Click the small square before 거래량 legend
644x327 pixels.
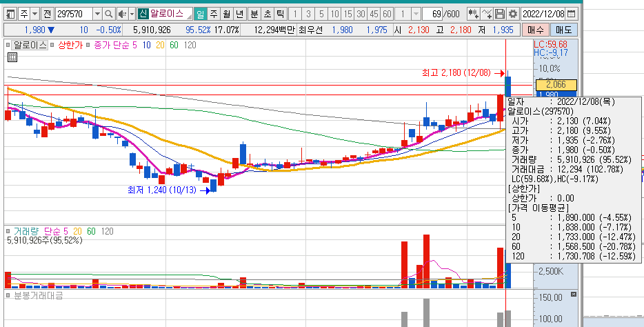[8, 232]
